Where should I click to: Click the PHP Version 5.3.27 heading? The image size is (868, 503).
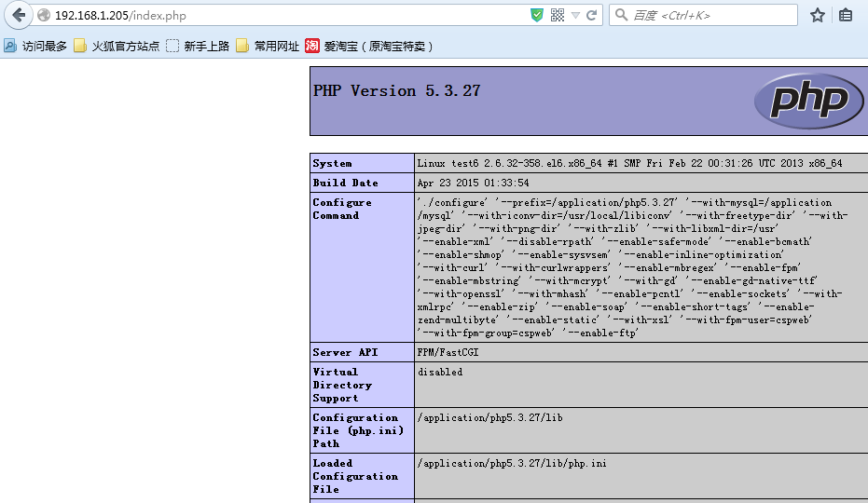(397, 90)
